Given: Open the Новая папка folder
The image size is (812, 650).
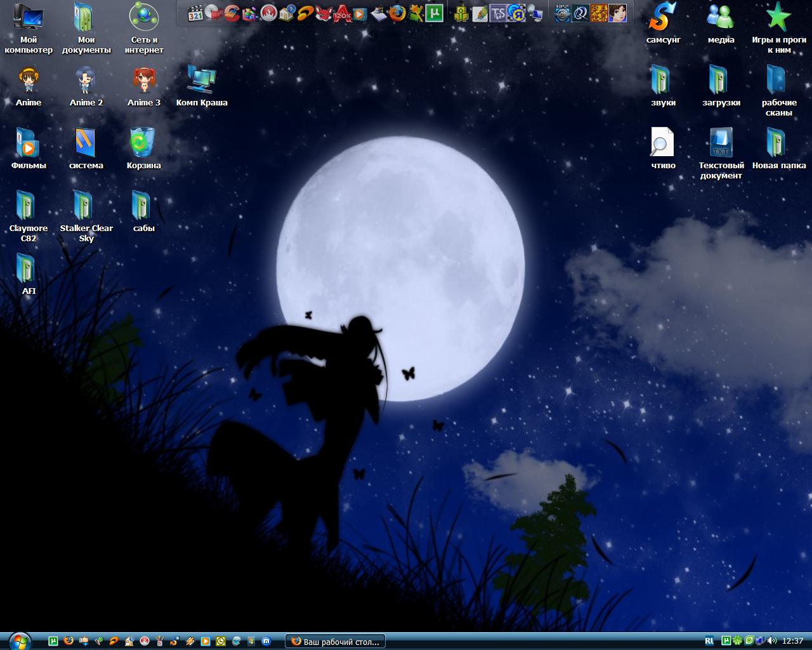Looking at the screenshot, I should coord(779,149).
